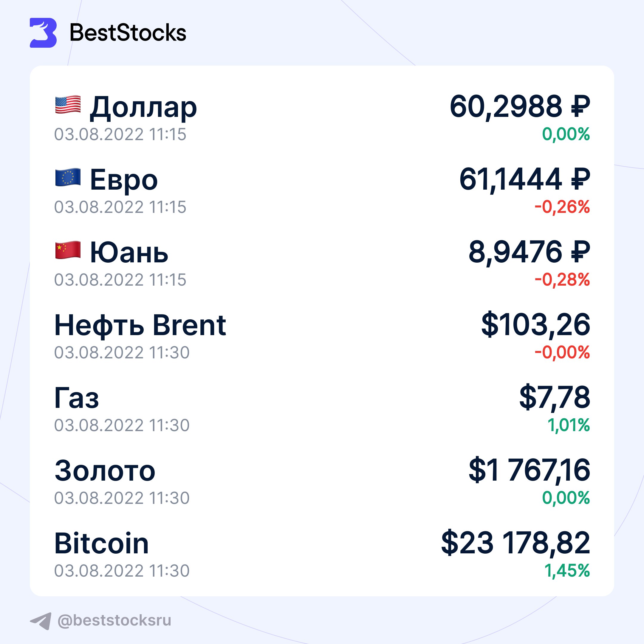Screen dimensions: 644x644
Task: Select the Доллар row label
Action: pos(143,107)
